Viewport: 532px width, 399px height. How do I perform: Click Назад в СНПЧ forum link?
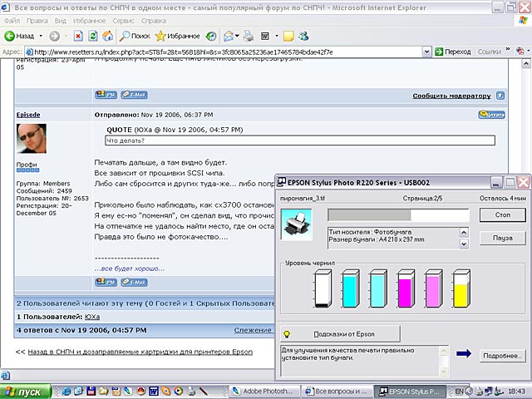[140, 352]
